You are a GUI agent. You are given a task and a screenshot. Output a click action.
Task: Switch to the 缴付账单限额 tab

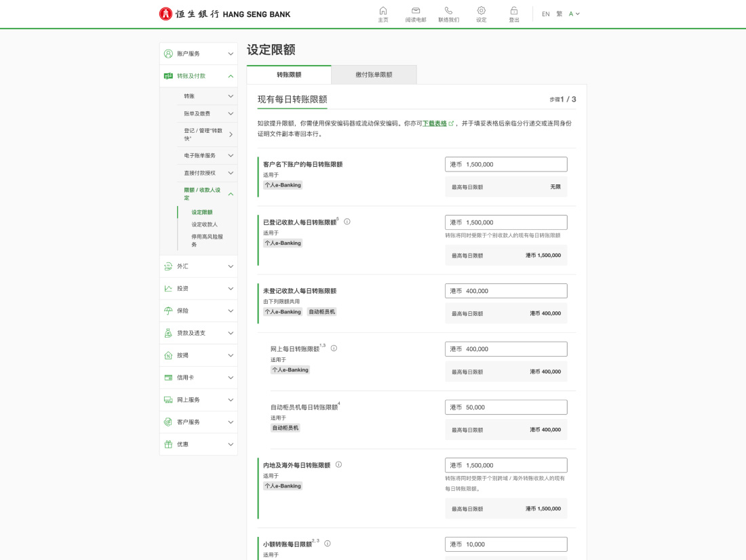pos(374,75)
